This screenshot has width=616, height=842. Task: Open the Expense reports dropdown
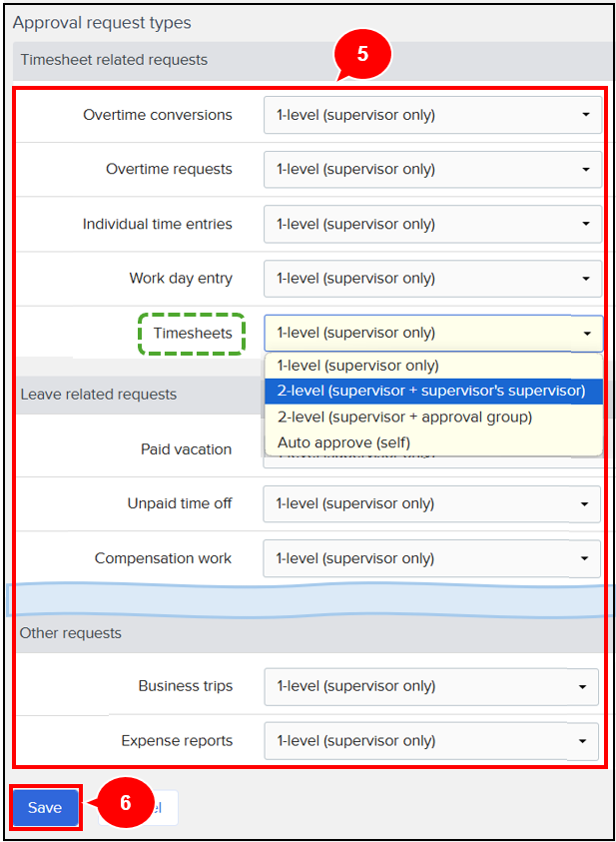tap(431, 741)
